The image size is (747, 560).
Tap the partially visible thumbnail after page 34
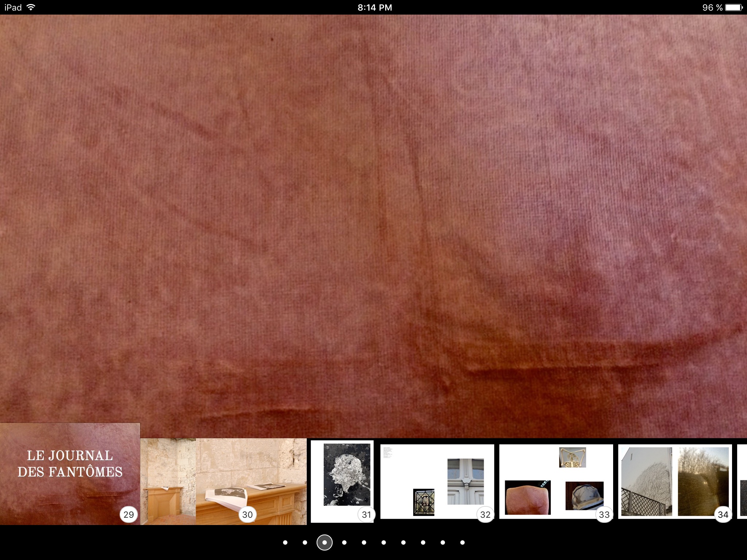click(742, 481)
